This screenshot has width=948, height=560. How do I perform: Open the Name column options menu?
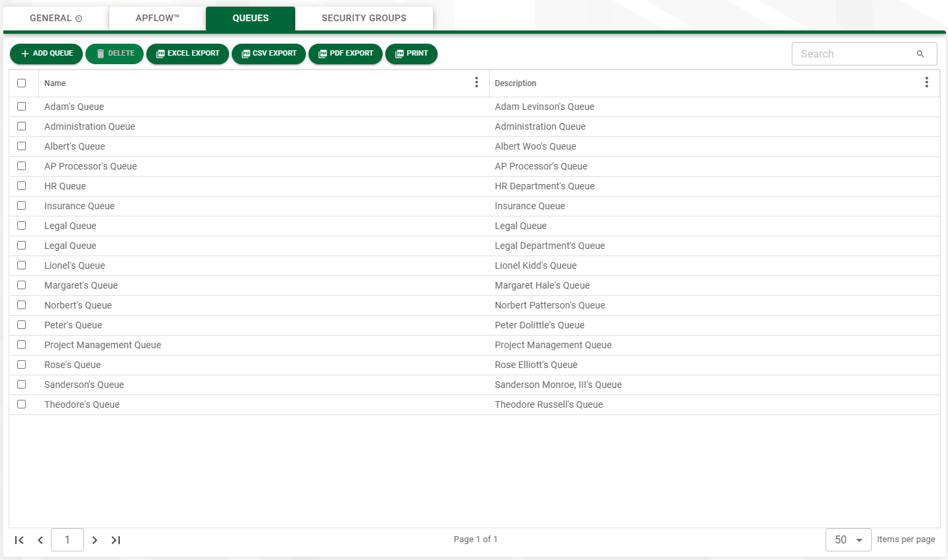coord(477,82)
